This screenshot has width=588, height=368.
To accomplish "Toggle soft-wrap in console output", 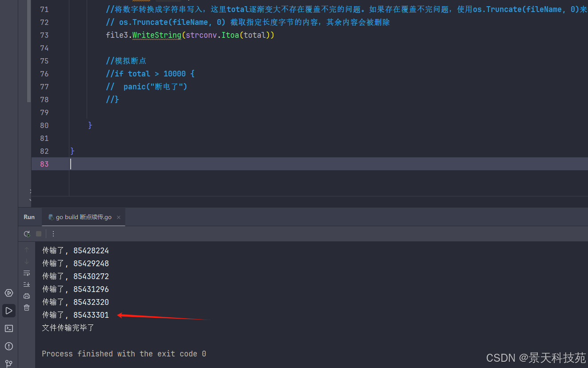I will (x=27, y=273).
